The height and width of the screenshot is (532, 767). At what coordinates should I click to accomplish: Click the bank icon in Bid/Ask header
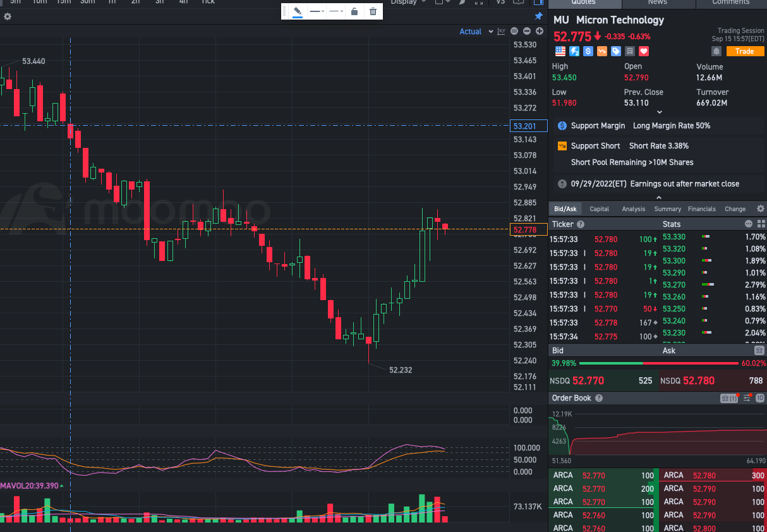pos(759,350)
